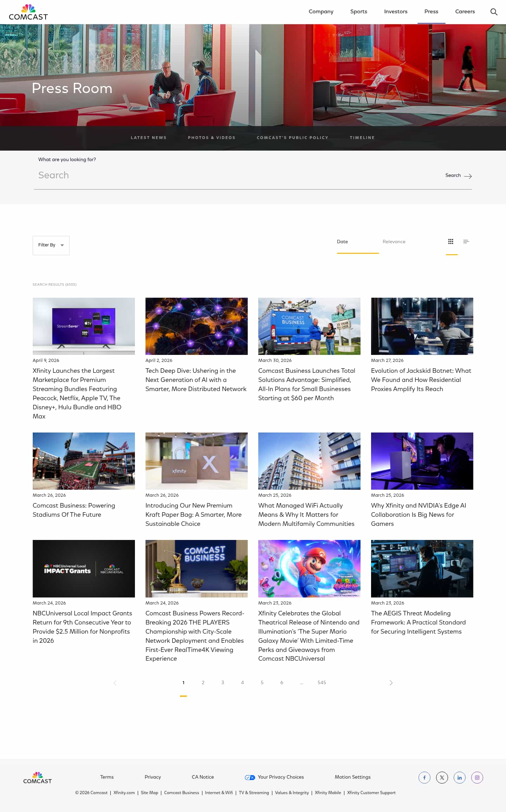The height and width of the screenshot is (812, 506).
Task: Open the gamer NVIDIA article thumbnail
Action: [422, 461]
